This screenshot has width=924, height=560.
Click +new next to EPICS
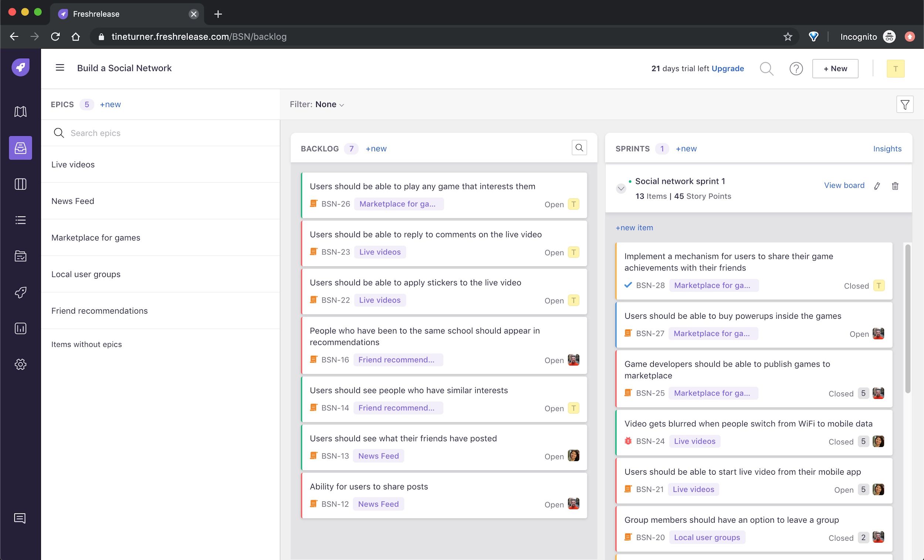(110, 104)
